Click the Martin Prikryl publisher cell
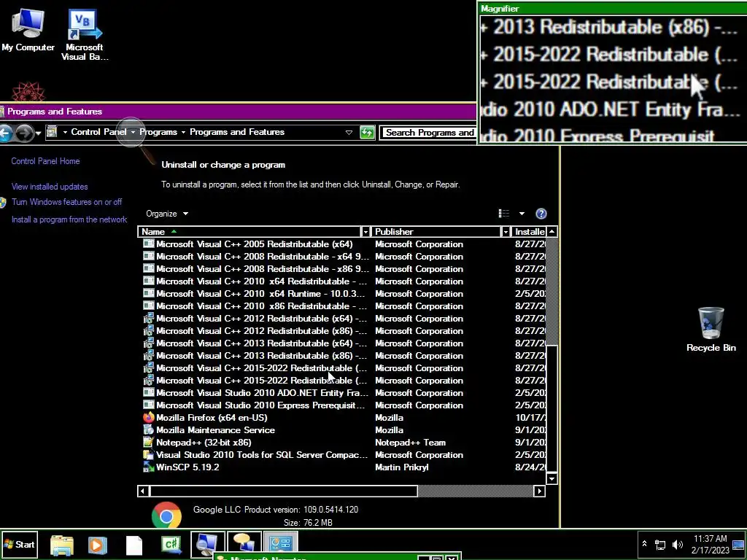Image resolution: width=747 pixels, height=560 pixels. click(x=402, y=467)
